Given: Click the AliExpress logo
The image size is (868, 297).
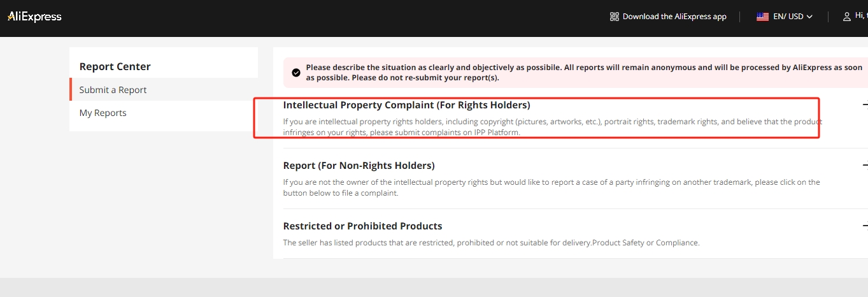Looking at the screenshot, I should point(34,17).
